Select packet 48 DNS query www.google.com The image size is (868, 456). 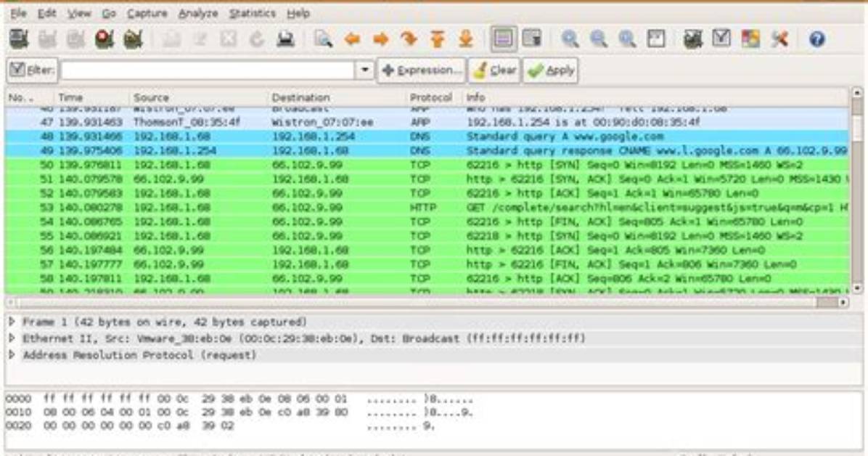point(427,137)
